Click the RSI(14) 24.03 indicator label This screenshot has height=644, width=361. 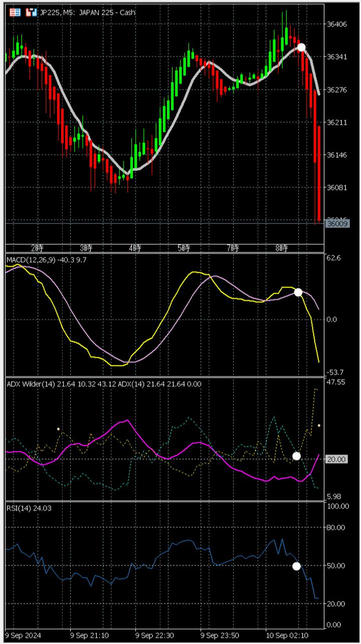pos(29,508)
